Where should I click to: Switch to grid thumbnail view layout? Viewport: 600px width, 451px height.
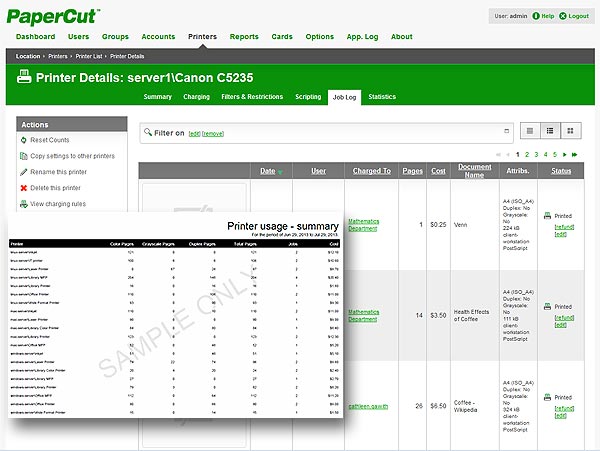coord(570,131)
